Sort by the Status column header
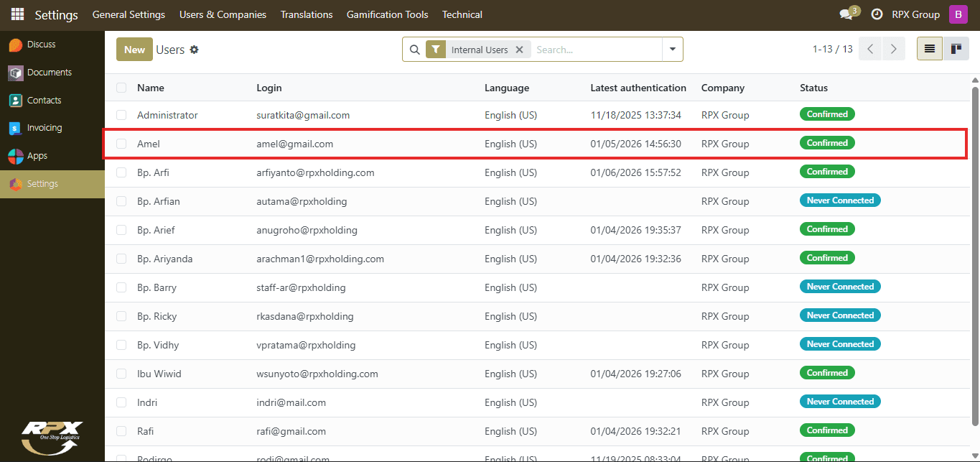980x462 pixels. 814,88
